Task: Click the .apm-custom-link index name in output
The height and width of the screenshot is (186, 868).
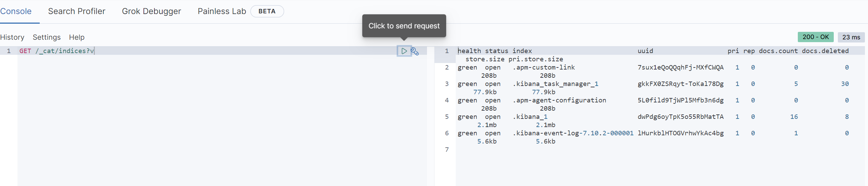Action: pos(544,67)
